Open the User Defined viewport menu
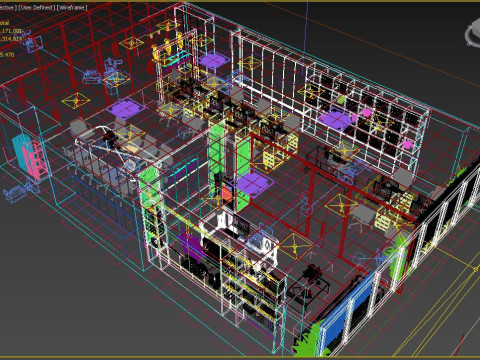 (x=37, y=7)
